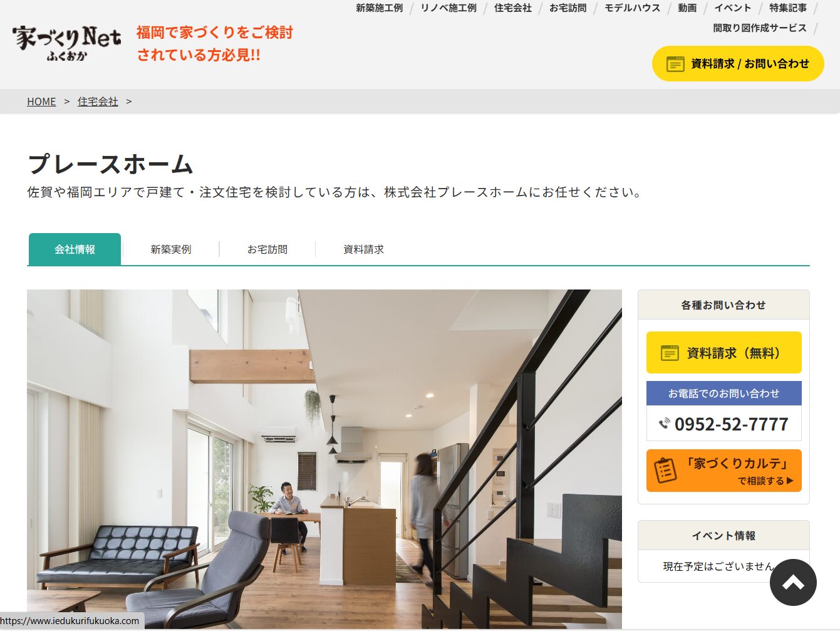Viewport: 840px width, 631px height.
Task: Click the イベント navigation link
Action: (733, 8)
